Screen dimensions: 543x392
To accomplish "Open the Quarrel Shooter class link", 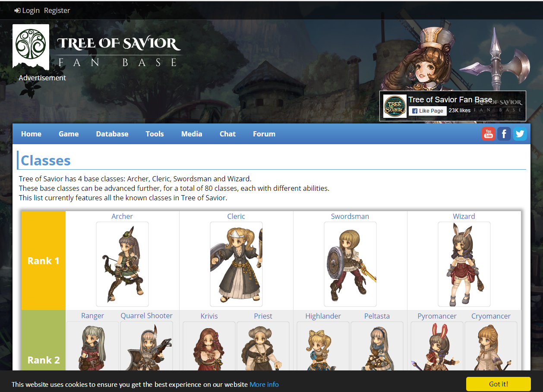I will 146,316.
